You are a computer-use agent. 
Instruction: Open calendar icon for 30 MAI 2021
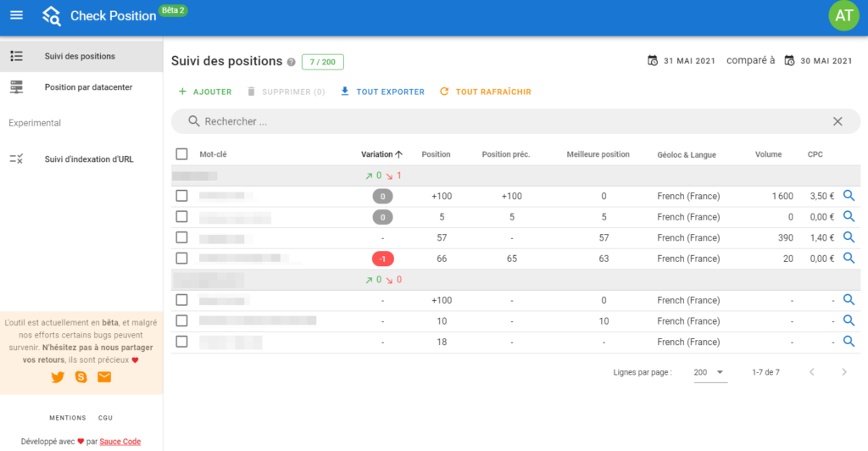click(789, 60)
